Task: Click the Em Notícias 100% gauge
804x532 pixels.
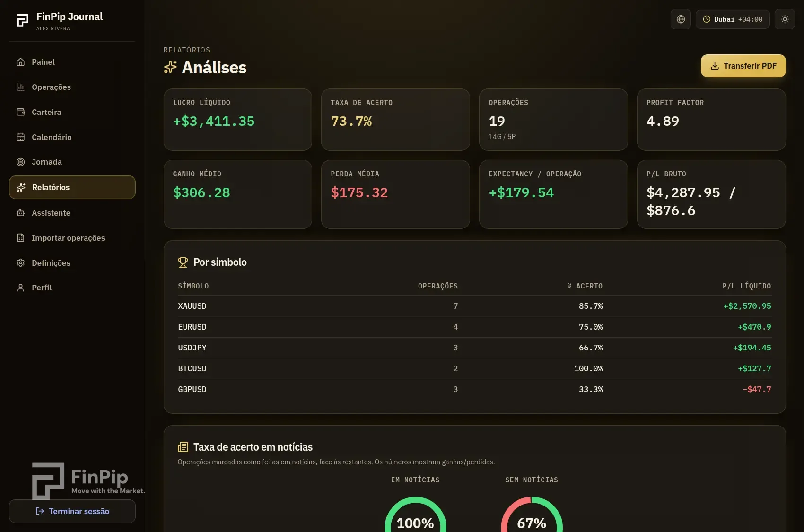Action: [415, 515]
